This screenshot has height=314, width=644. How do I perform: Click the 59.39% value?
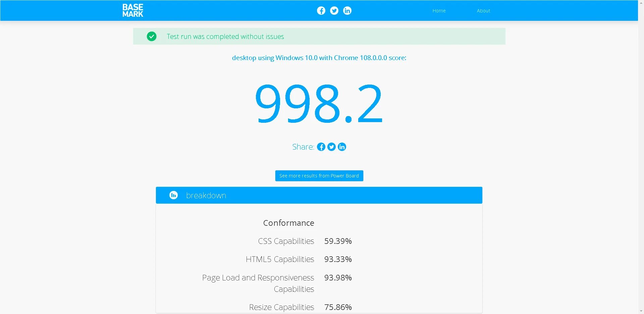(x=338, y=241)
